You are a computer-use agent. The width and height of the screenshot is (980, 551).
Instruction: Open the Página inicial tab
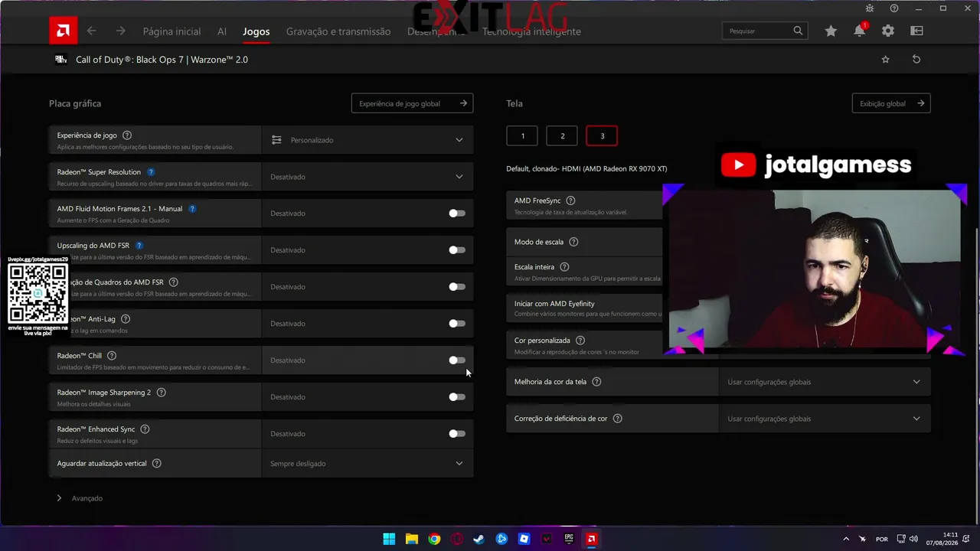click(x=171, y=31)
